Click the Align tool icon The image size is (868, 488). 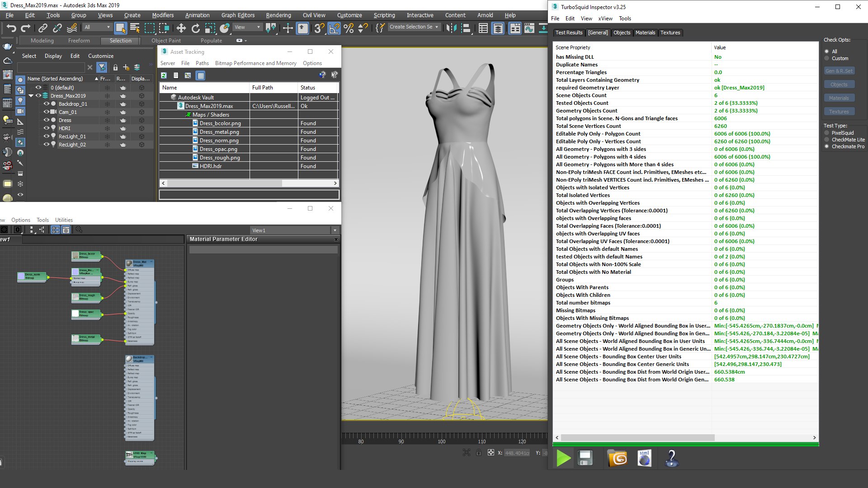[x=466, y=28]
